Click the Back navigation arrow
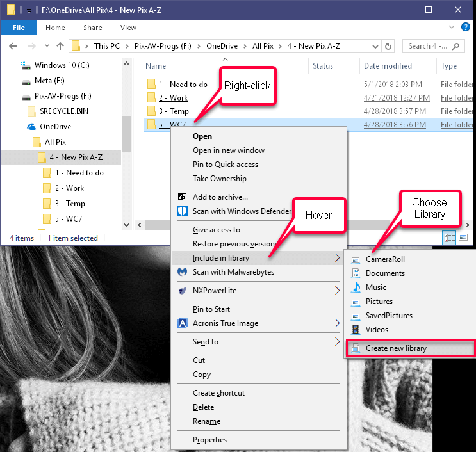The height and width of the screenshot is (452, 476). (x=13, y=46)
